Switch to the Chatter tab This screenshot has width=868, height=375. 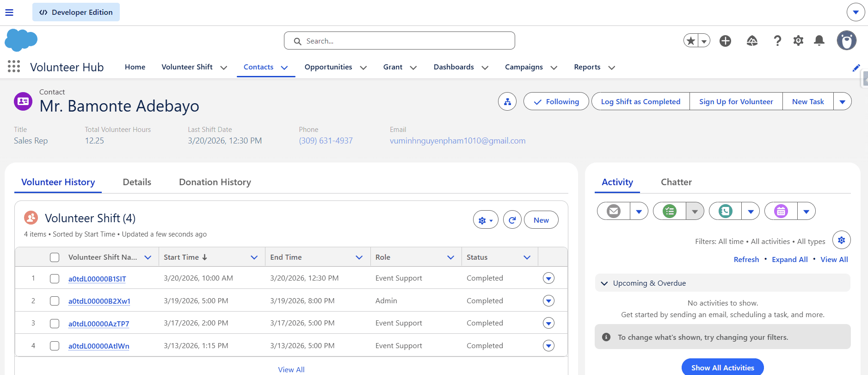(x=676, y=182)
